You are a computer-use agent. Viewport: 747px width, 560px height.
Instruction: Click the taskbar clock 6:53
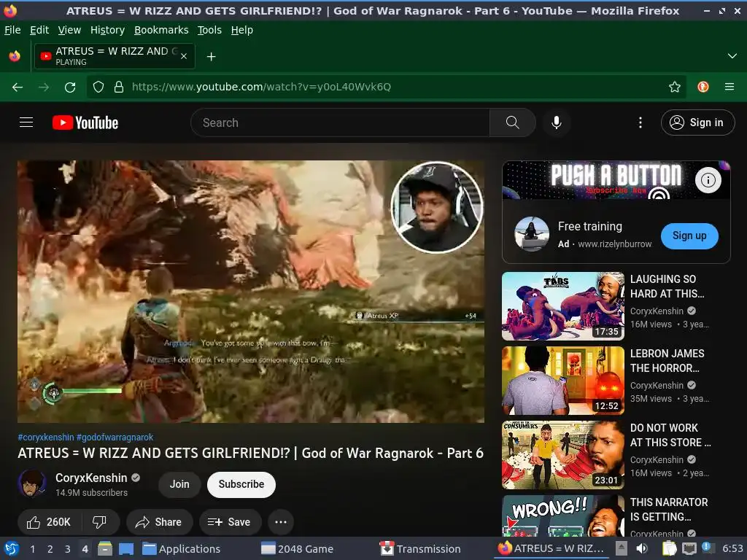point(732,549)
